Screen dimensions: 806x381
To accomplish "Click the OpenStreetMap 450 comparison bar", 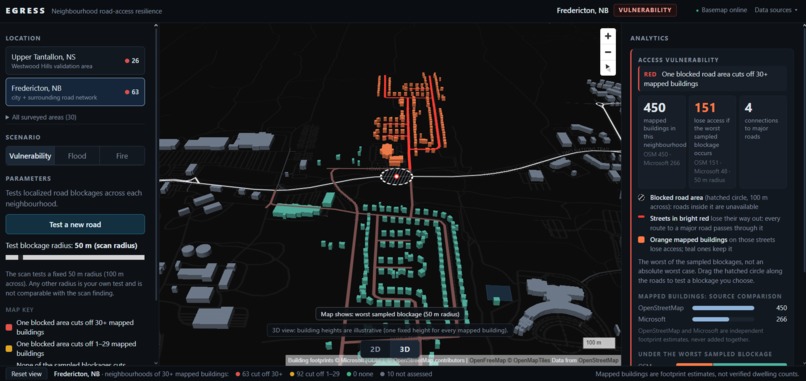I will pos(723,308).
